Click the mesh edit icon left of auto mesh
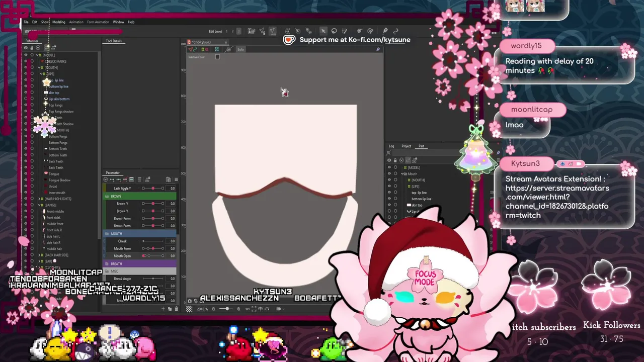 click(262, 31)
